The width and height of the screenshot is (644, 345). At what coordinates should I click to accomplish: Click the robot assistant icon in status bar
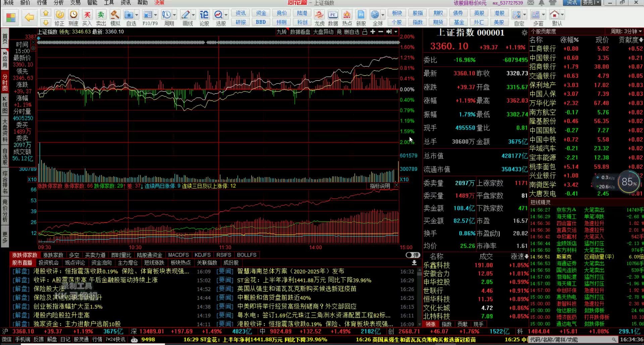[134, 340]
